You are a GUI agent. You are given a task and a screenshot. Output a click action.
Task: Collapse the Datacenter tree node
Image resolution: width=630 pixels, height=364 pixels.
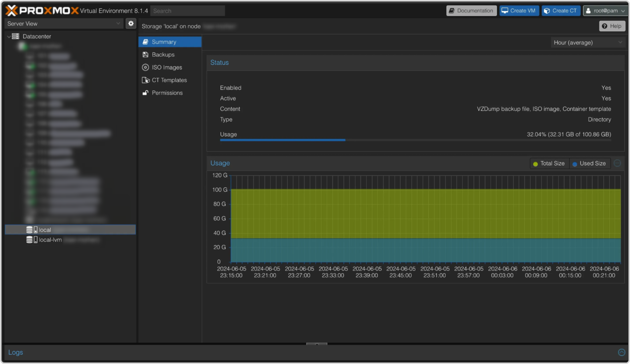pos(9,37)
